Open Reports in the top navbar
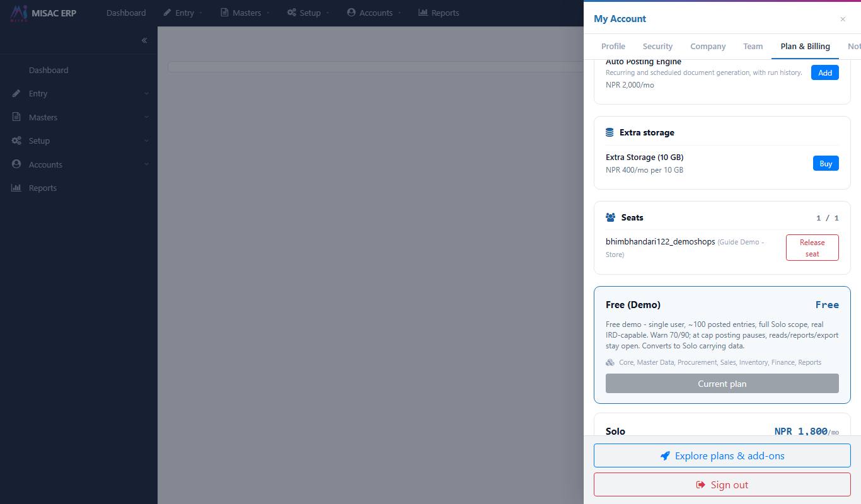Viewport: 861px width, 504px height. 439,13
